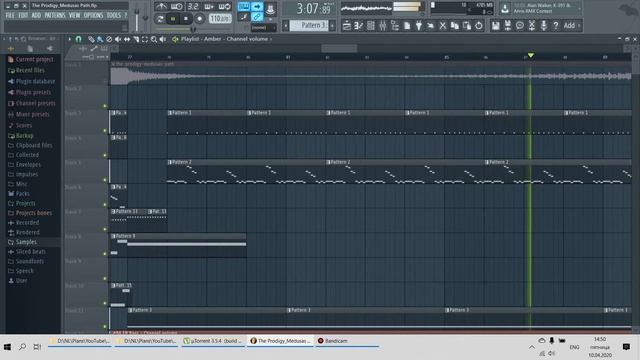This screenshot has width=640, height=360.
Task: Click the one-click audio recording power icon
Action: (x=479, y=26)
